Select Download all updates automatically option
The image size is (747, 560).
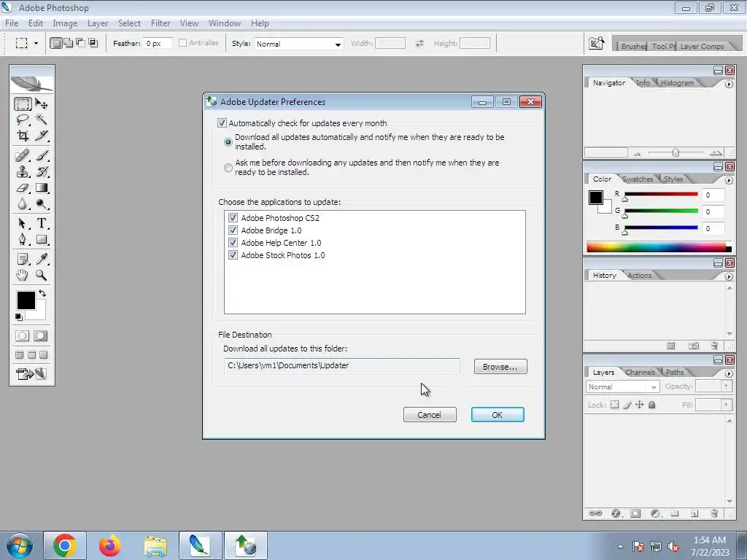pos(228,142)
